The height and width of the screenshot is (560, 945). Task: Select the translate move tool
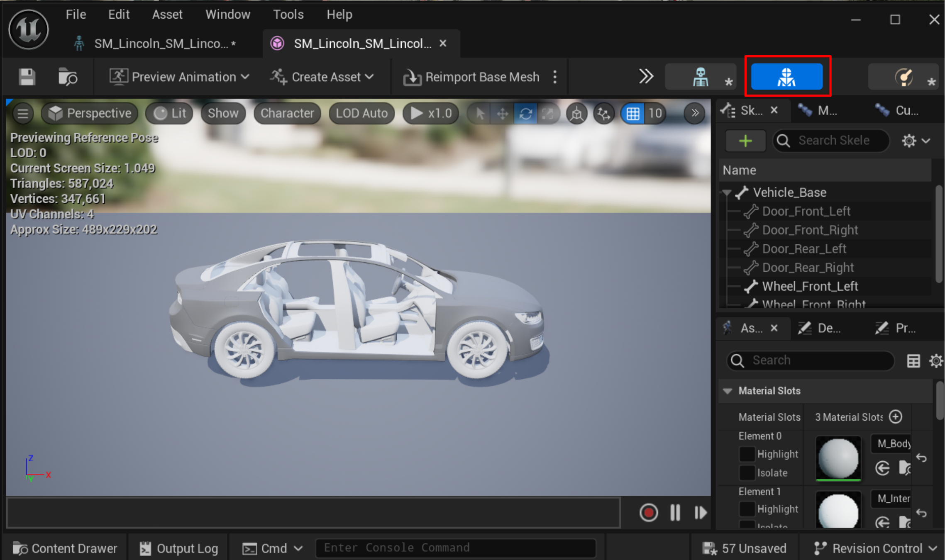tap(503, 113)
